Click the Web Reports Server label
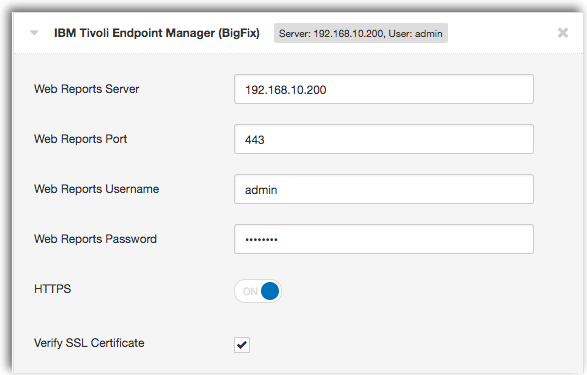 point(86,89)
